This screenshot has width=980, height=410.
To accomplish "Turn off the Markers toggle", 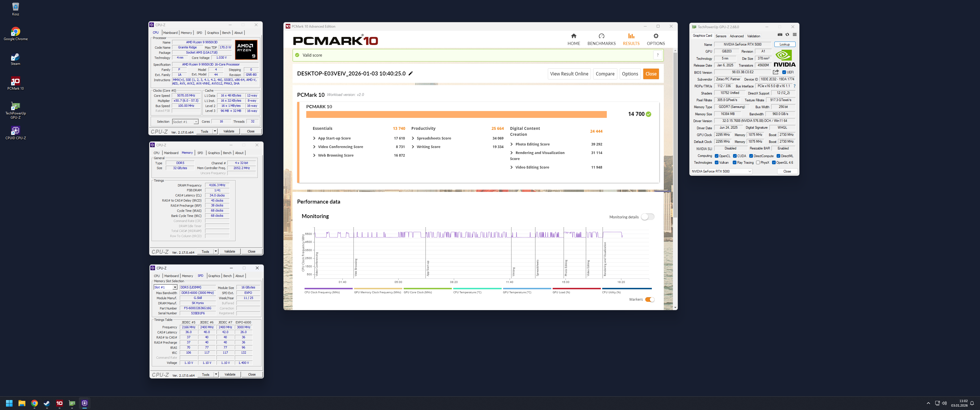I will coord(650,299).
